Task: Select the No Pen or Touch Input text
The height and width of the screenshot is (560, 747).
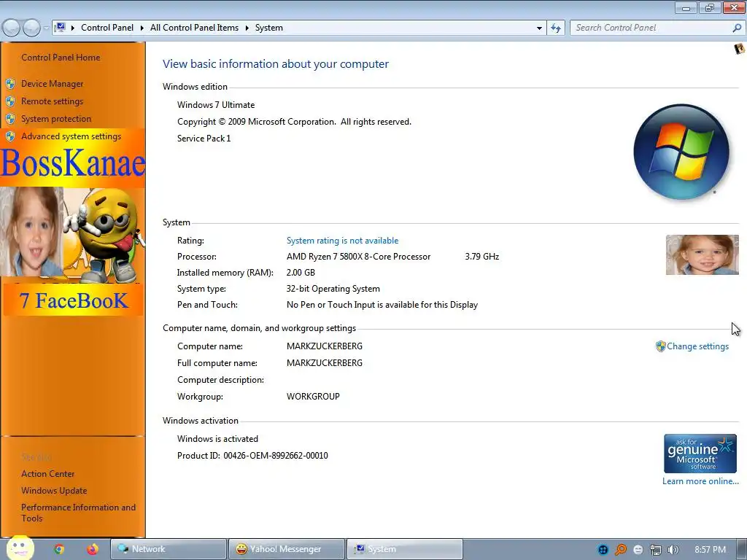Action: [382, 306]
